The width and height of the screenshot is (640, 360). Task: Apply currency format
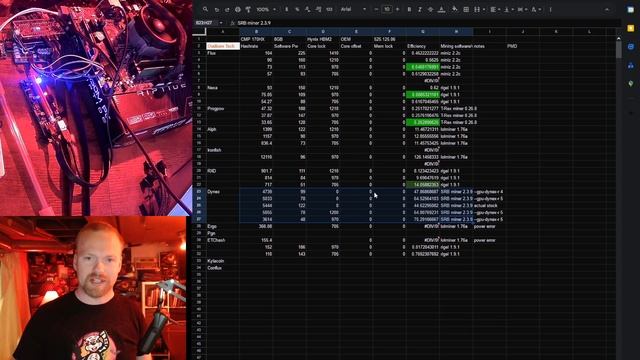click(x=287, y=9)
